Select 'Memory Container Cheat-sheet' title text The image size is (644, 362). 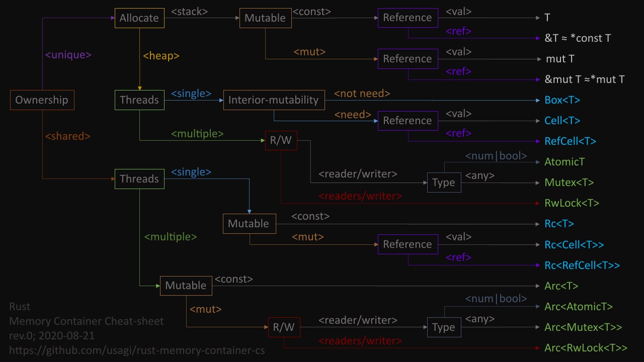pos(86,321)
